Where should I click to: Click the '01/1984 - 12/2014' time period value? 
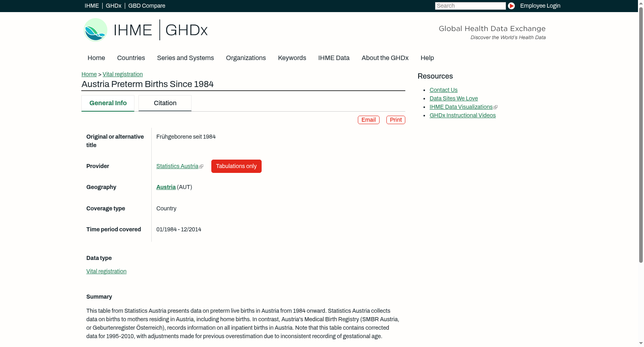pos(179,230)
